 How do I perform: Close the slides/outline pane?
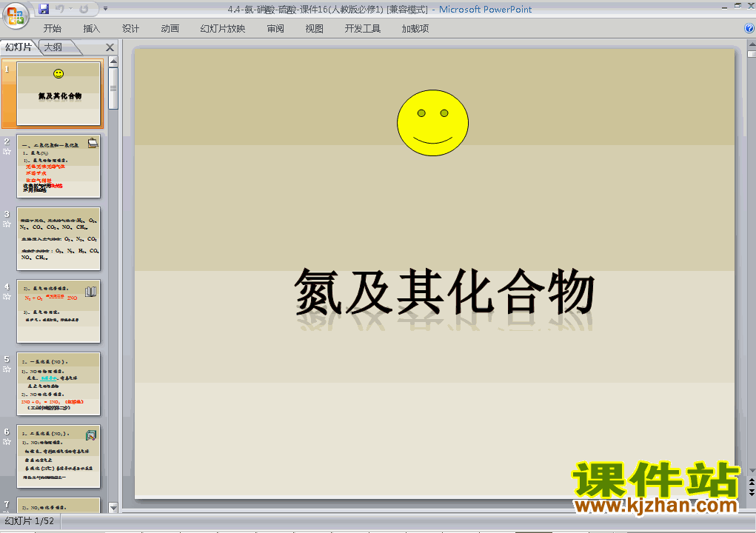point(110,47)
